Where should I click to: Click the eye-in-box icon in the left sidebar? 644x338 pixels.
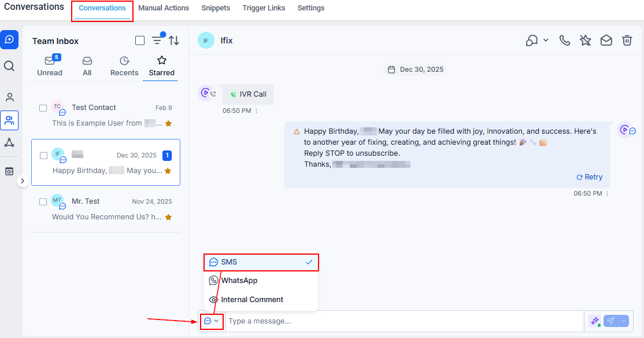(x=9, y=171)
